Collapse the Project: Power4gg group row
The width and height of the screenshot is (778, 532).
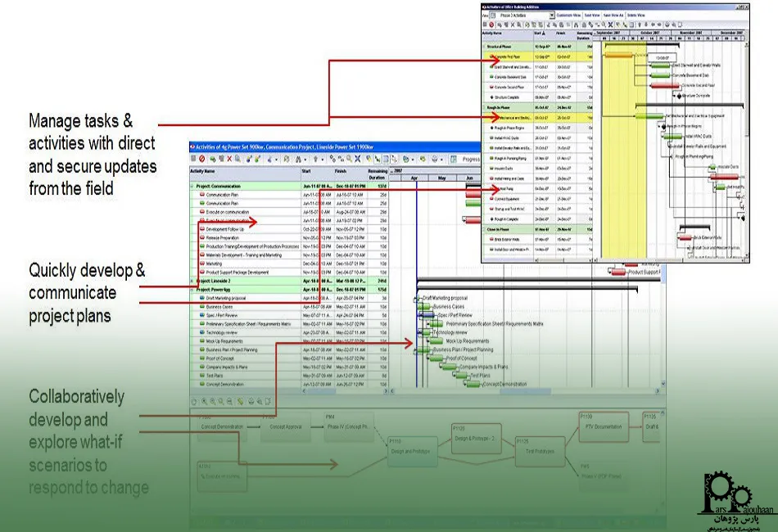[193, 289]
